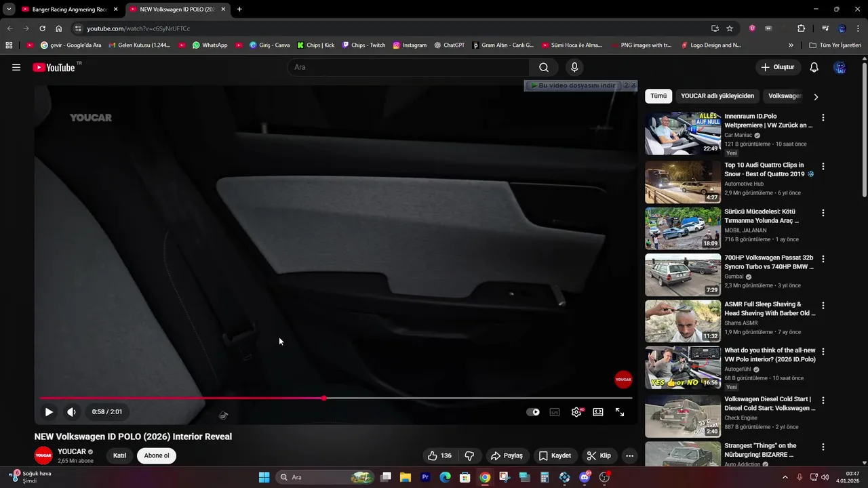Open options for all-new VW Polo interior video
This screenshot has width=868, height=488.
[823, 352]
